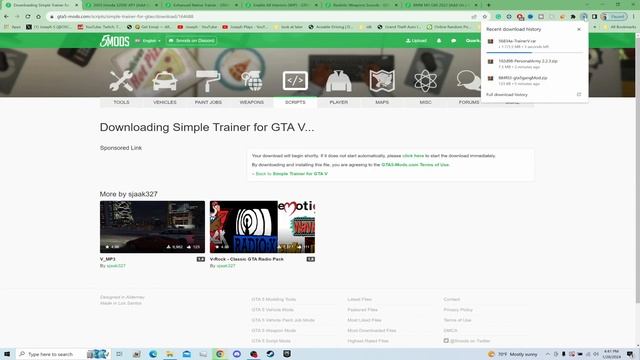Click the page vertical scrollbar
Viewport: 640px width, 360px height.
pos(637,171)
